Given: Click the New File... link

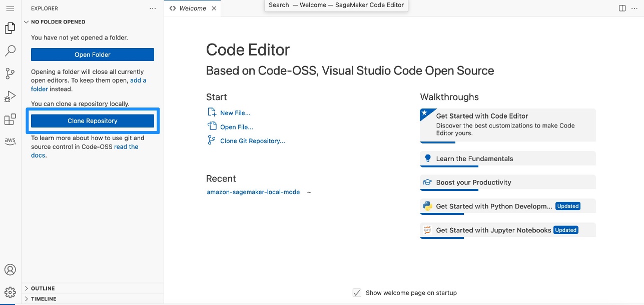Looking at the screenshot, I should pyautogui.click(x=235, y=113).
